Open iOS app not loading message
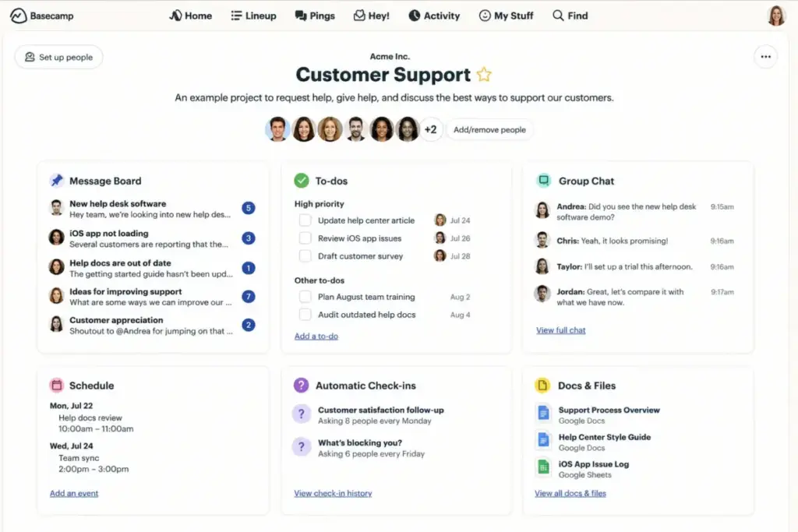The height and width of the screenshot is (532, 798). [150, 238]
